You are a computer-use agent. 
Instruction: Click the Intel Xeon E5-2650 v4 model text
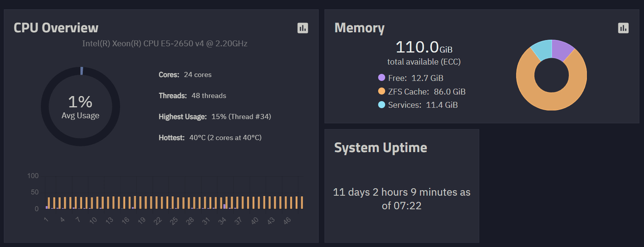(165, 44)
